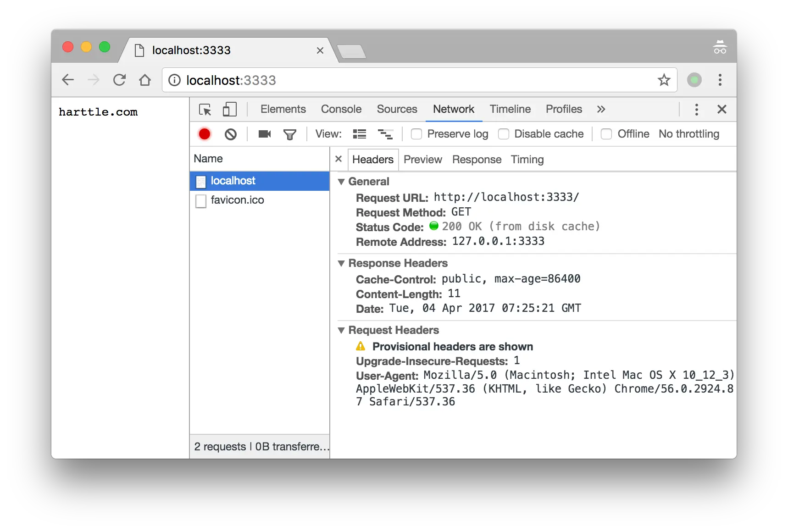Switch to the Console tab
Image resolution: width=788 pixels, height=532 pixels.
tap(341, 109)
